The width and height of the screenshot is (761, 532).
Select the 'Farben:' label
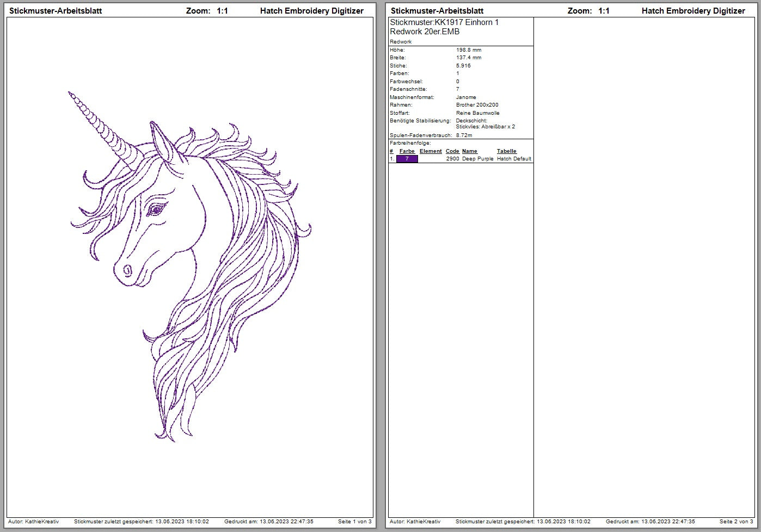399,73
